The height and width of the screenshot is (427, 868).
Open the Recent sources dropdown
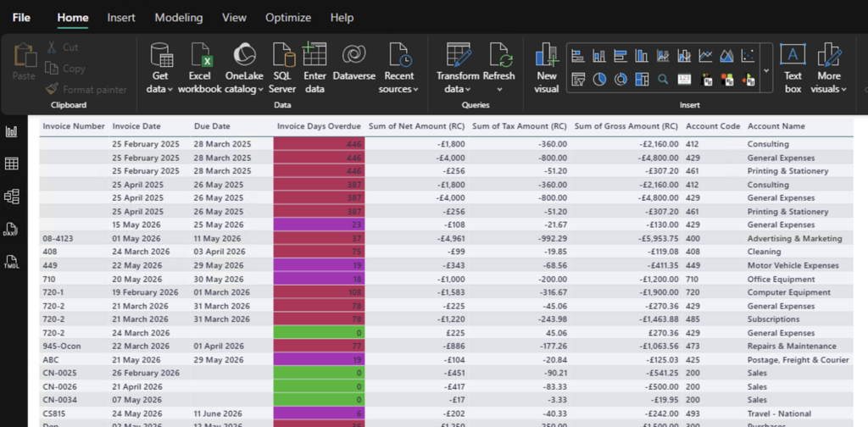[x=398, y=68]
